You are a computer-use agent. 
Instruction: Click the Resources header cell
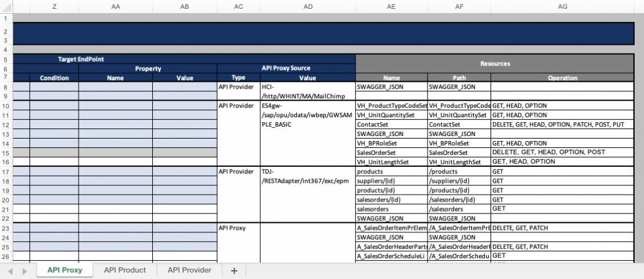click(x=495, y=64)
